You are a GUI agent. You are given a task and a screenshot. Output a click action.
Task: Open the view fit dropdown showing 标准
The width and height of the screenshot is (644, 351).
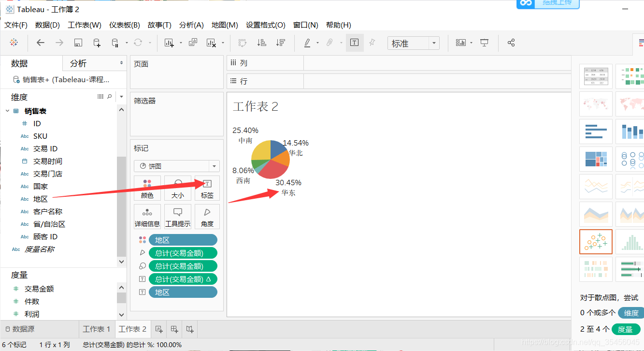(x=414, y=43)
